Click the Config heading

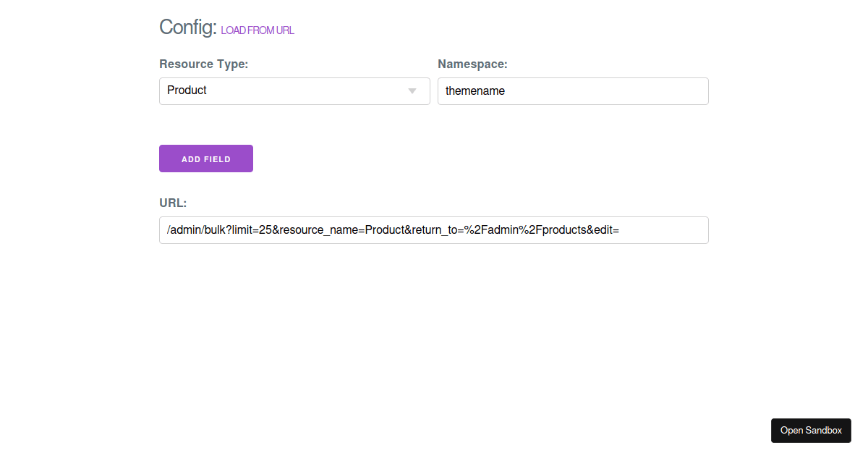click(x=187, y=28)
